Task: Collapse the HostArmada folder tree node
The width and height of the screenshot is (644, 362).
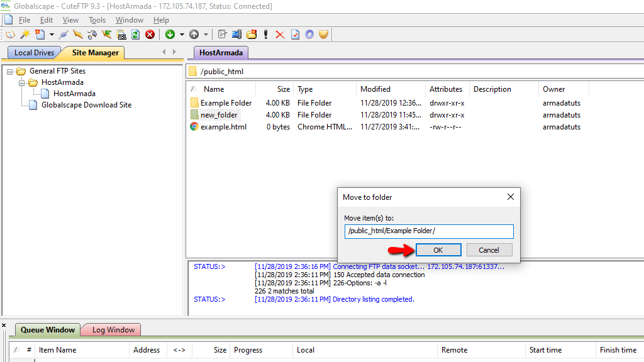Action: (x=22, y=83)
